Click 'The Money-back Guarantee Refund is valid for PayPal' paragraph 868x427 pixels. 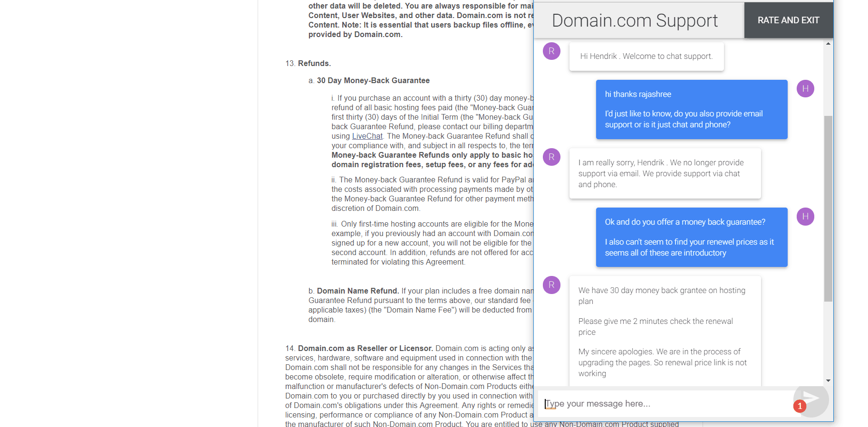[433, 194]
